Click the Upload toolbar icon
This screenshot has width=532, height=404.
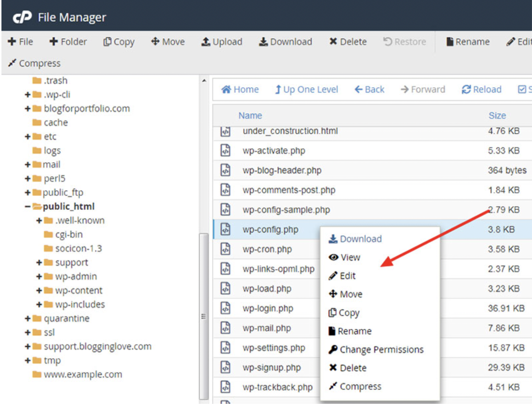[x=206, y=42]
